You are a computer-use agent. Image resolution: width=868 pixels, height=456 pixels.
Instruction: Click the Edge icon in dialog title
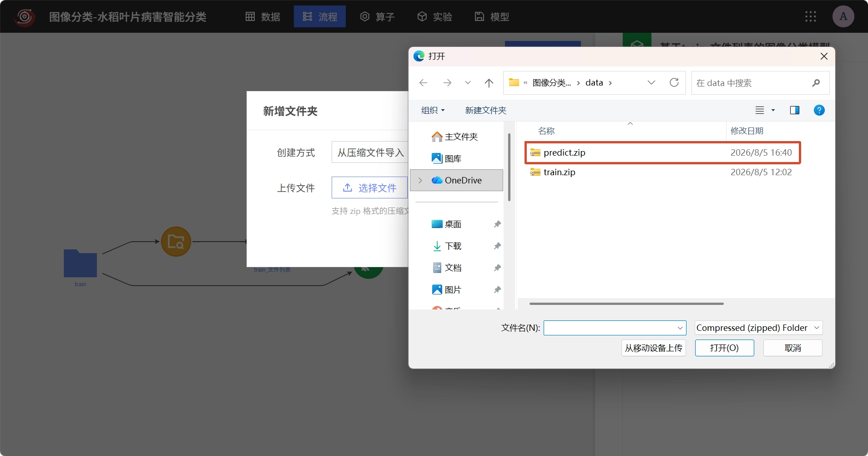click(419, 56)
